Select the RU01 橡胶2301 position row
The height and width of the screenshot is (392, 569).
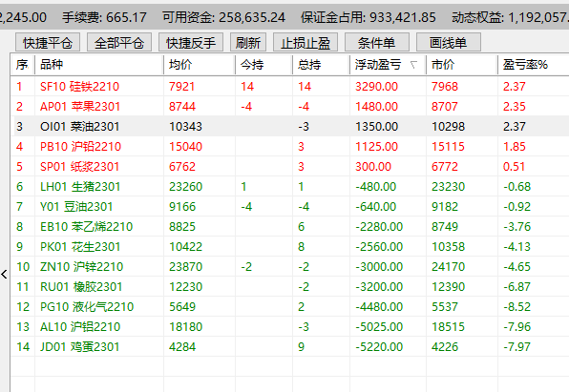tap(289, 287)
